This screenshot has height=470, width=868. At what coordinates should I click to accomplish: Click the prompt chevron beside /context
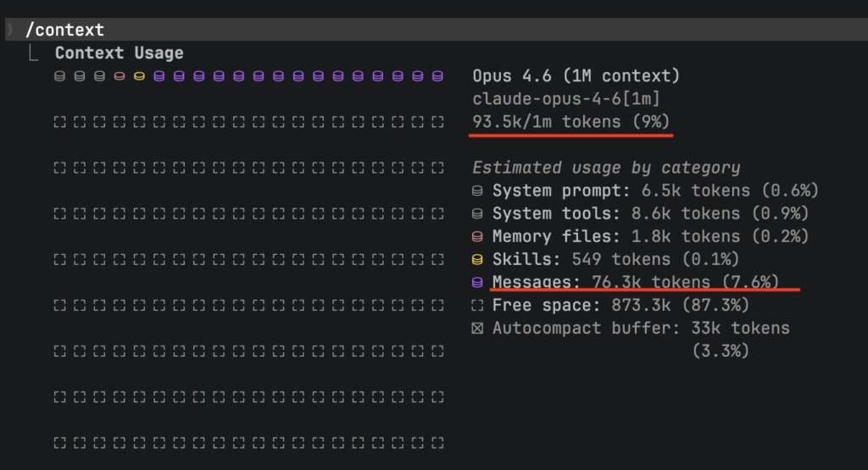coord(9,30)
